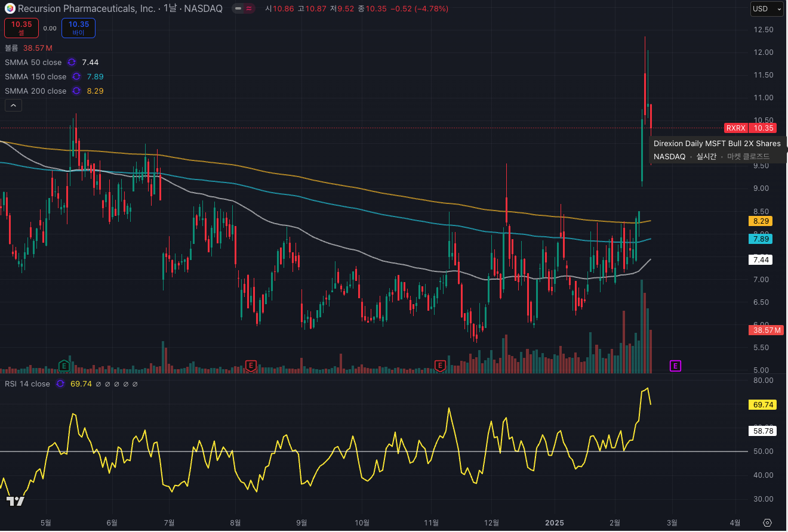Open the USD currency dropdown
Screen dimensions: 788x532
pos(767,8)
